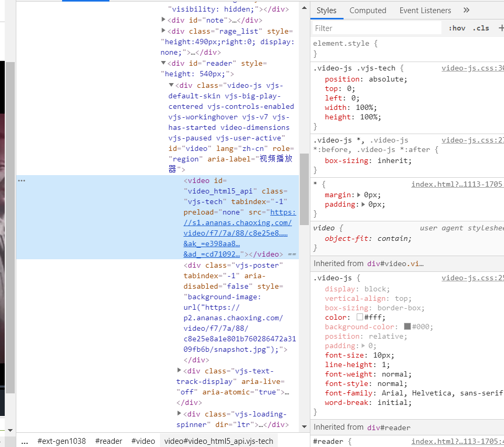
Task: Click the font-weight: normal declaration
Action: [x=368, y=374]
